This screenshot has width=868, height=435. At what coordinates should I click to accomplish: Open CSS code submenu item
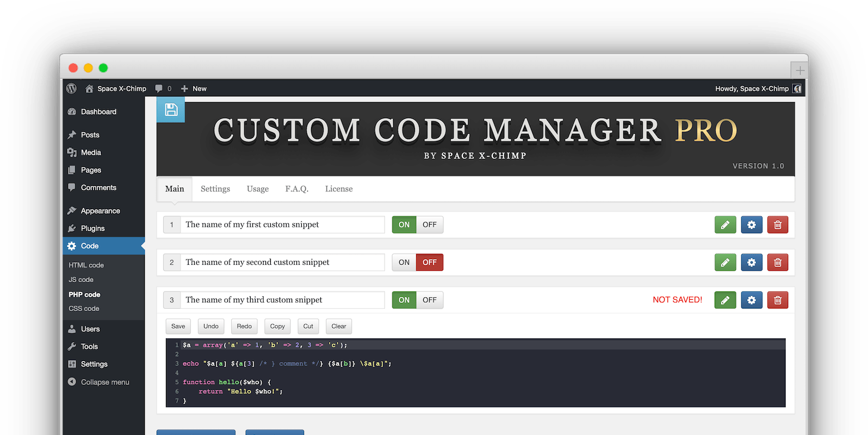(84, 308)
